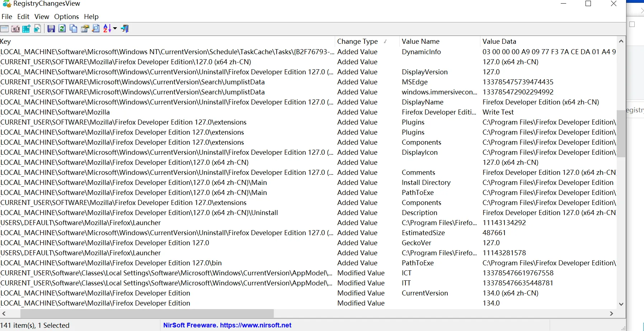Click the Key column header
This screenshot has height=331, width=644.
pos(5,41)
